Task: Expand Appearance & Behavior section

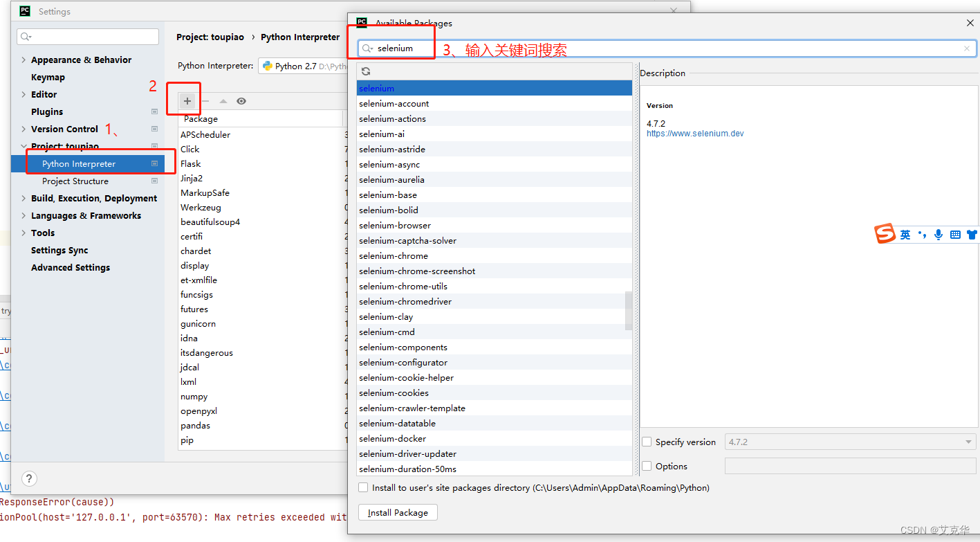Action: pos(24,60)
